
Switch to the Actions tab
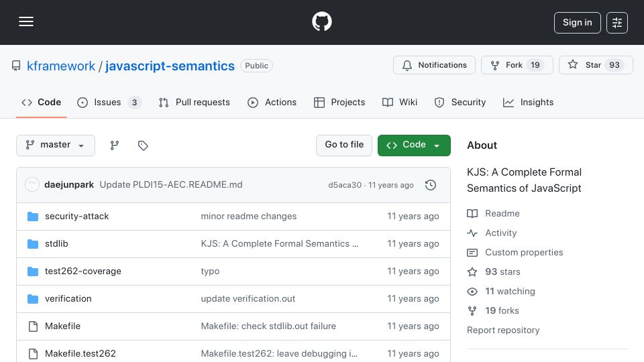(x=272, y=102)
